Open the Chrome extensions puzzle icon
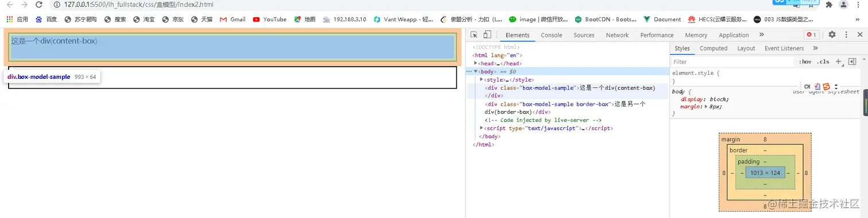 click(x=829, y=5)
